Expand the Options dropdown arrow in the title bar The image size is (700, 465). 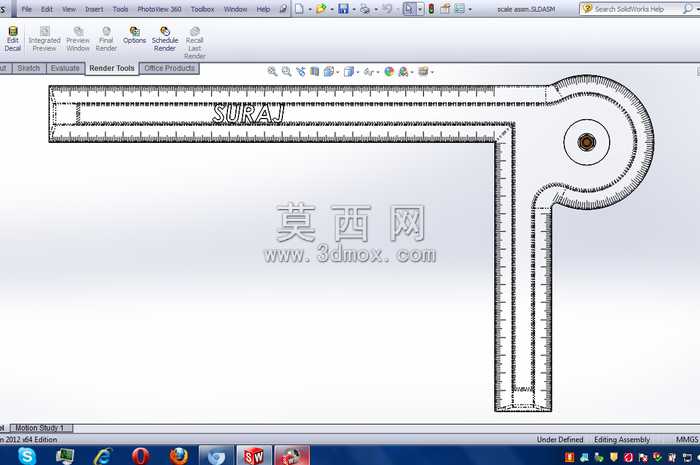coord(470,9)
